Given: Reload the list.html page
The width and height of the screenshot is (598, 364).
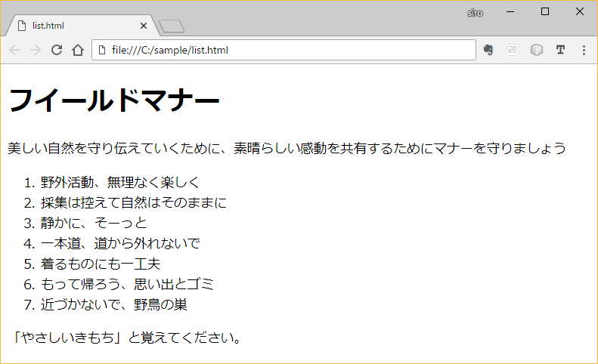Looking at the screenshot, I should tap(56, 51).
